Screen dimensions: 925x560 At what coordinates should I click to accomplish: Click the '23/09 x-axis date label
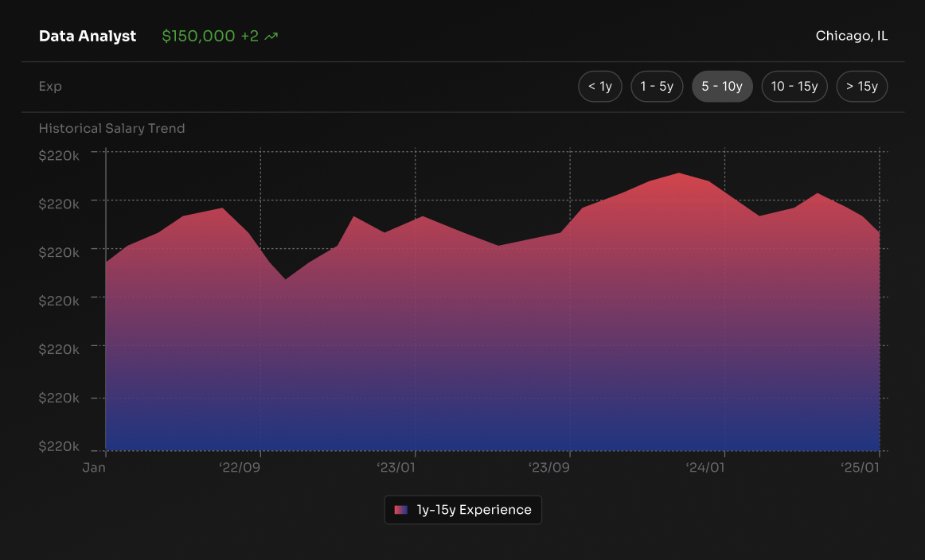[549, 468]
